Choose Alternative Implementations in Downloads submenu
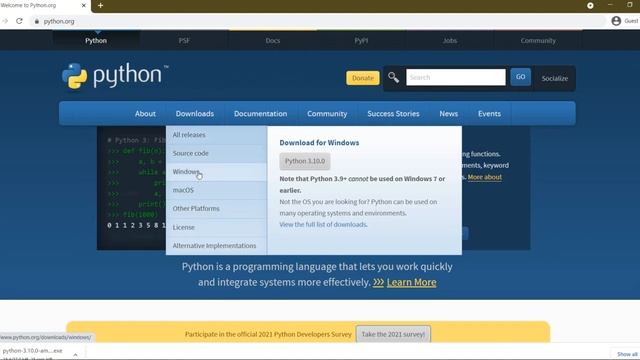640x360 pixels. click(x=216, y=246)
